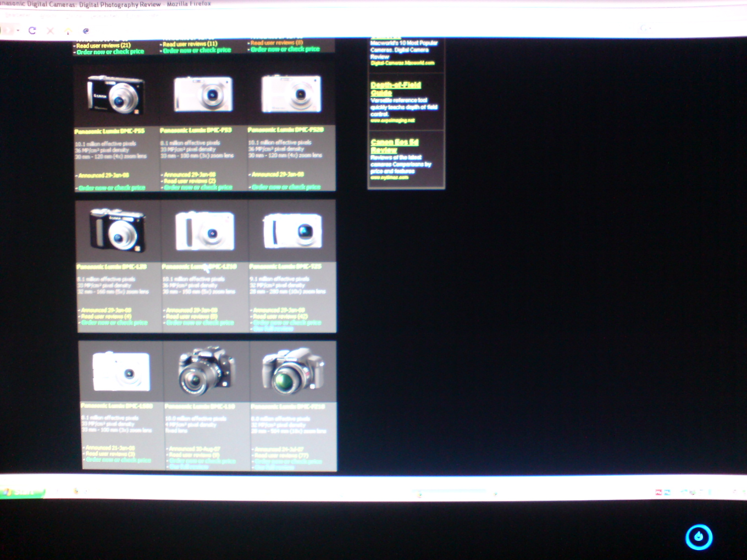The height and width of the screenshot is (560, 747).
Task: Open the Panasonic Lumix DMC-FS20 title link
Action: (286, 130)
